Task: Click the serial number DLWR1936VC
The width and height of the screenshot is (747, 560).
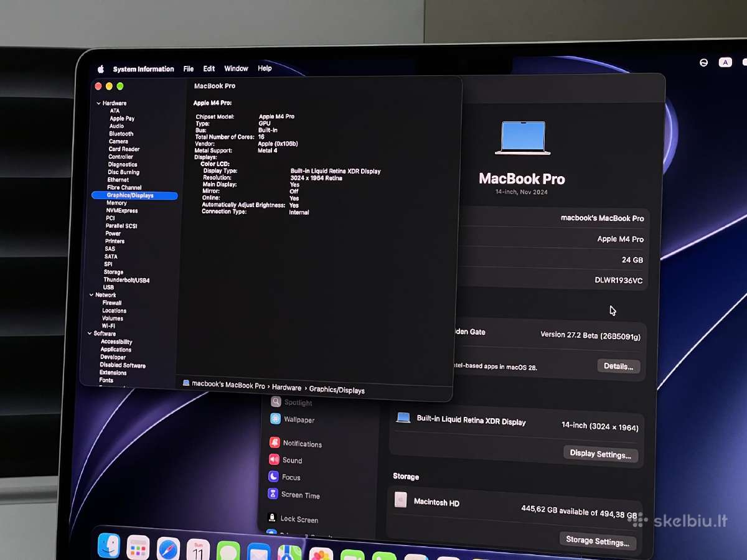Action: coord(619,281)
